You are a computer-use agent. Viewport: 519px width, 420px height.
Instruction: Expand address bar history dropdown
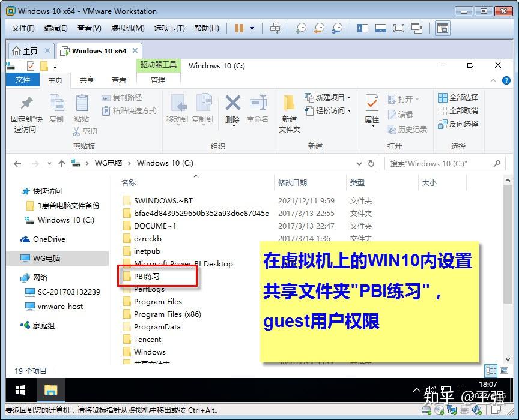(x=359, y=163)
